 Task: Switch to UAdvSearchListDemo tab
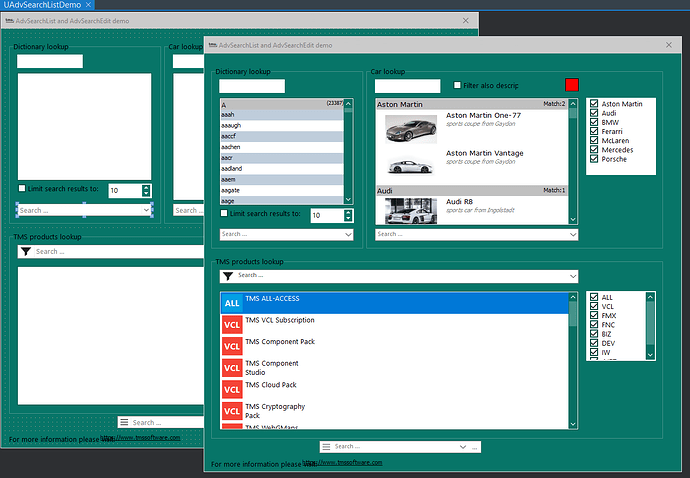click(x=42, y=5)
